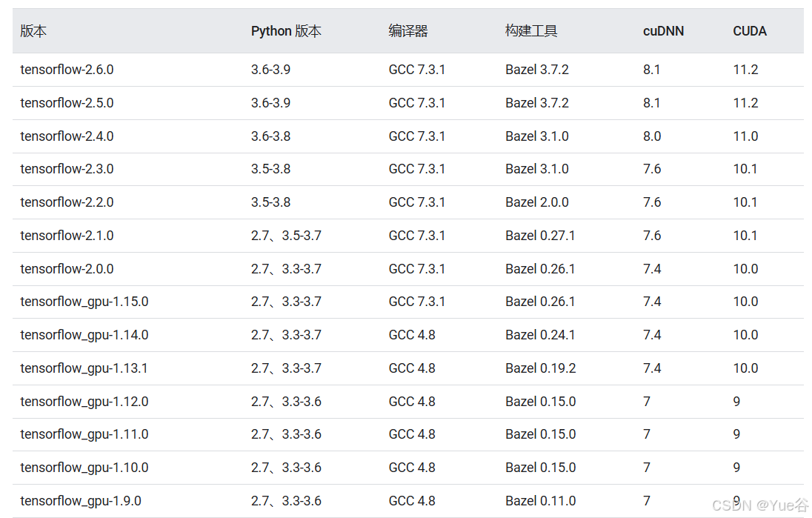Click cuDNN 7 in tensorflow_gpu-1.10.0 row

[x=647, y=468]
